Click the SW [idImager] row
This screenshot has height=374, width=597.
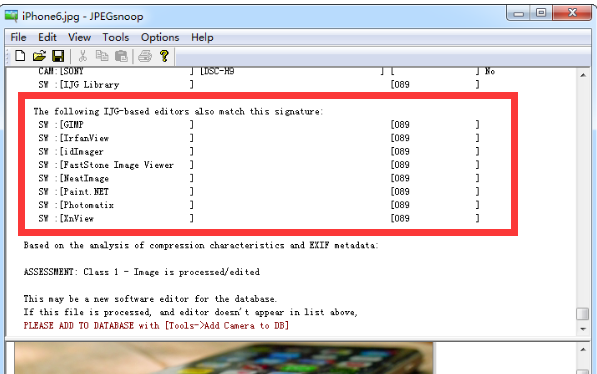[x=259, y=152]
